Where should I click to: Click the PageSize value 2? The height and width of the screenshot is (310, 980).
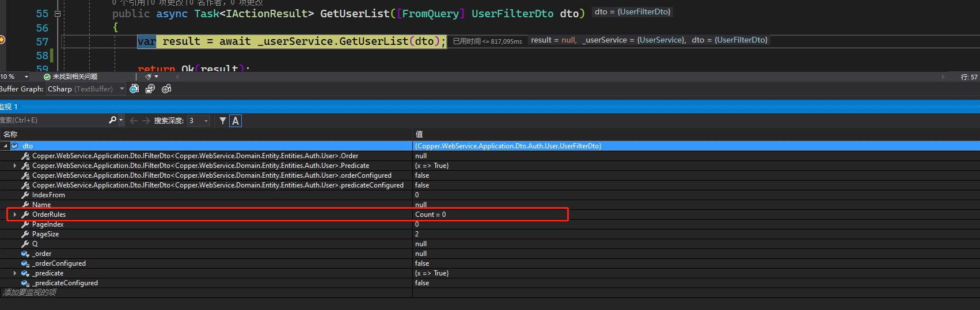(x=417, y=234)
